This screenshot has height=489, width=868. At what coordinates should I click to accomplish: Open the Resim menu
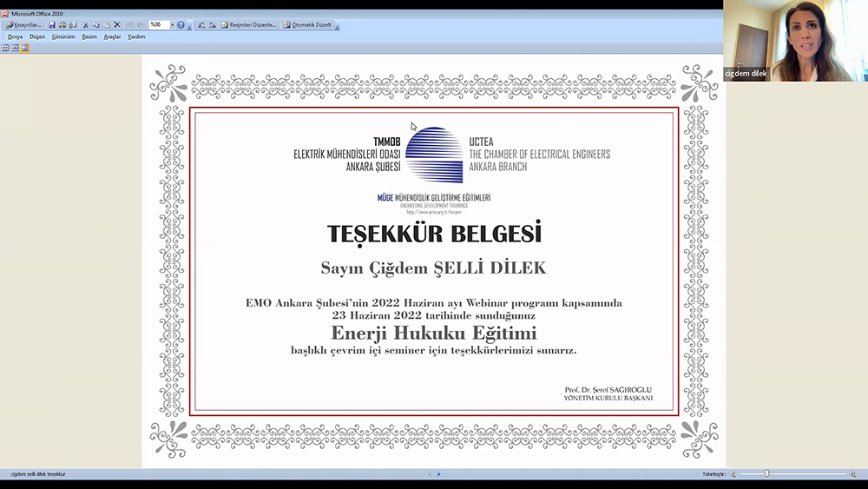[x=89, y=36]
